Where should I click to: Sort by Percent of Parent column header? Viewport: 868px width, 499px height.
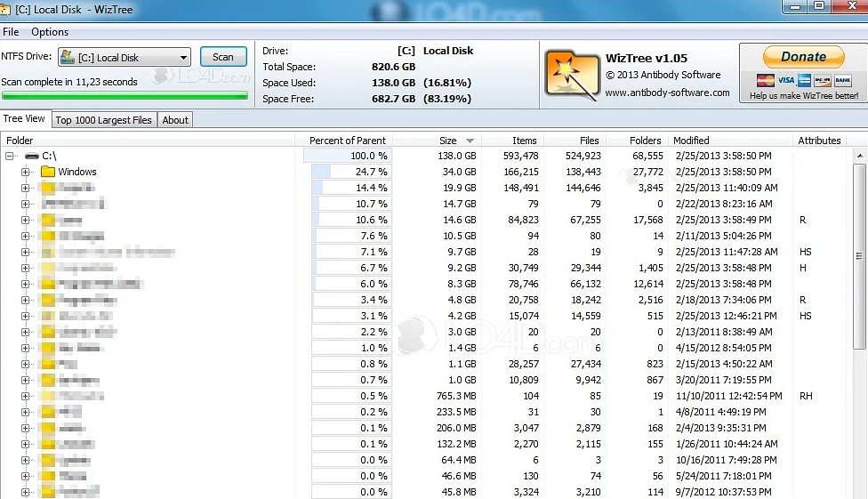(x=348, y=141)
